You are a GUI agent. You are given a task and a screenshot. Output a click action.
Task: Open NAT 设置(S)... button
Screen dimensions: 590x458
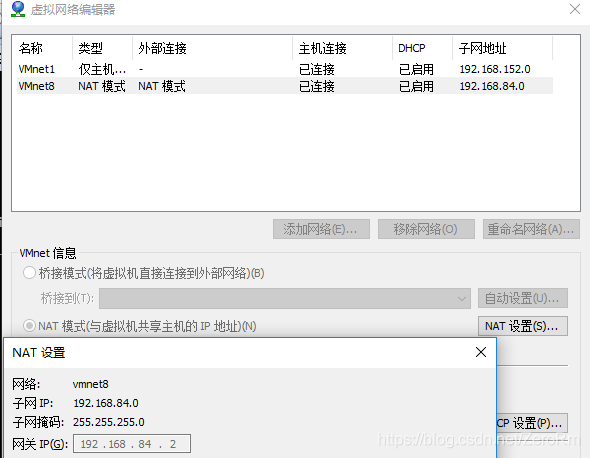(523, 326)
